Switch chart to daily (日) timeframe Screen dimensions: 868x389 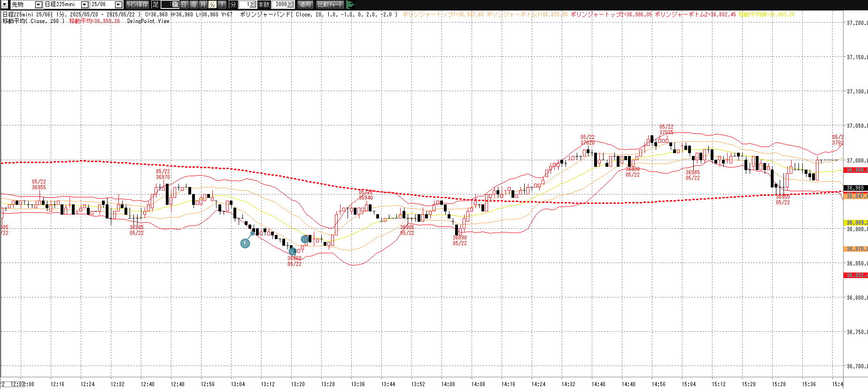184,4
